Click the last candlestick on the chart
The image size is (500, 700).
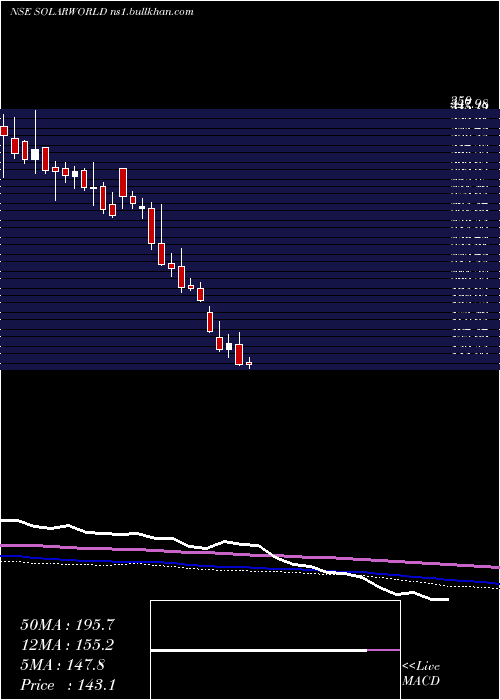[x=249, y=363]
